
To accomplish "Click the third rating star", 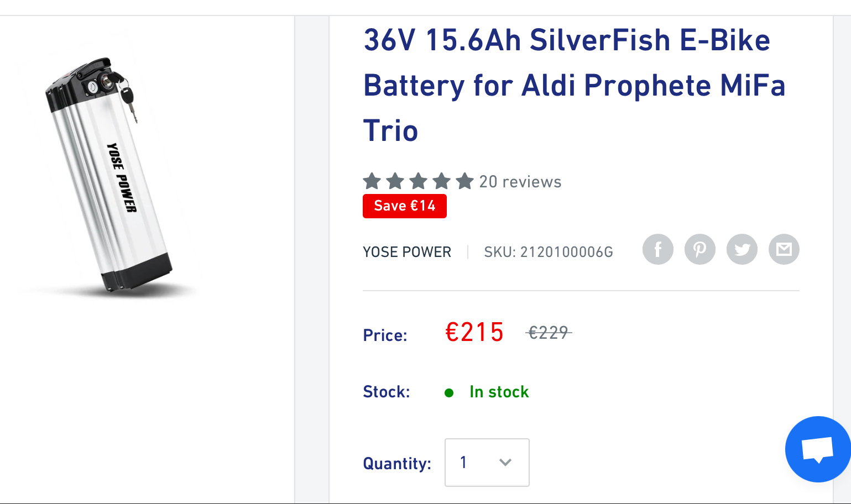I will [419, 181].
